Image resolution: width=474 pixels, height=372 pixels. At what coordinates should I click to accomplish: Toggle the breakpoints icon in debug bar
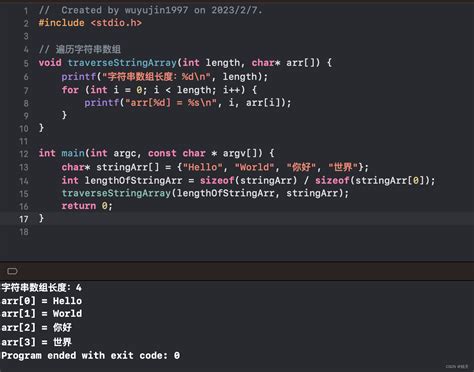(x=12, y=271)
